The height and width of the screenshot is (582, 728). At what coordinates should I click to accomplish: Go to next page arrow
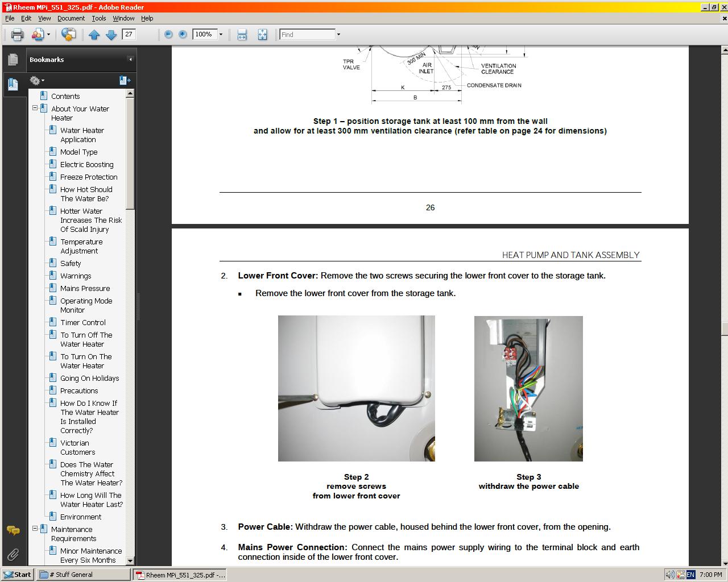[111, 35]
